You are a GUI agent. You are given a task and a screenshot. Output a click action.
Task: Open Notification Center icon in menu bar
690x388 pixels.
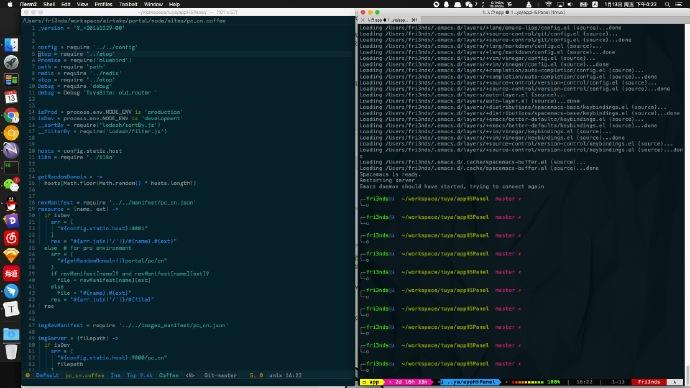click(x=680, y=4)
